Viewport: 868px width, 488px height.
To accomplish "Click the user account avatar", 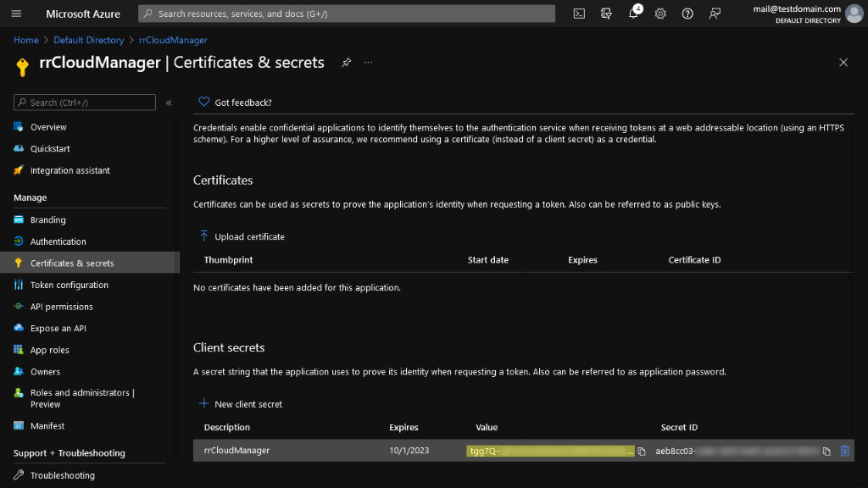I will point(854,14).
